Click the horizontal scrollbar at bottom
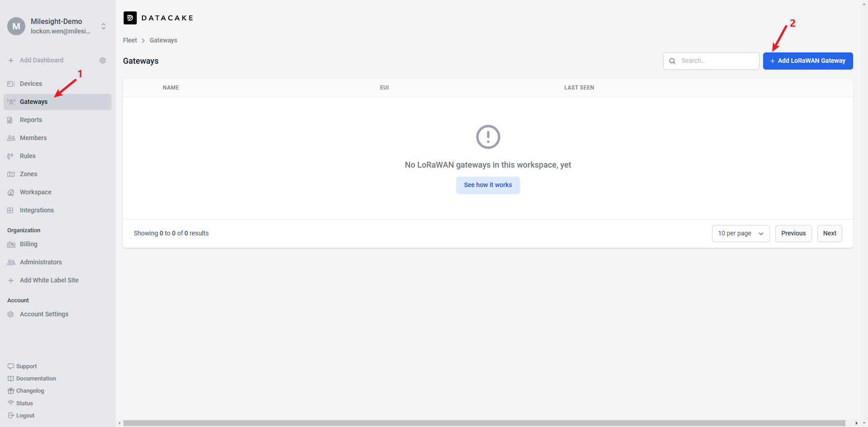Image resolution: width=868 pixels, height=427 pixels. click(x=484, y=423)
